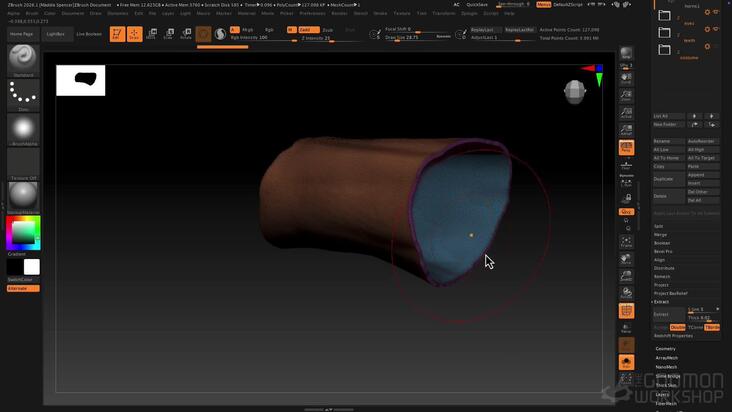
Task: Click the PolyF draw polyframe icon
Action: tap(626, 311)
